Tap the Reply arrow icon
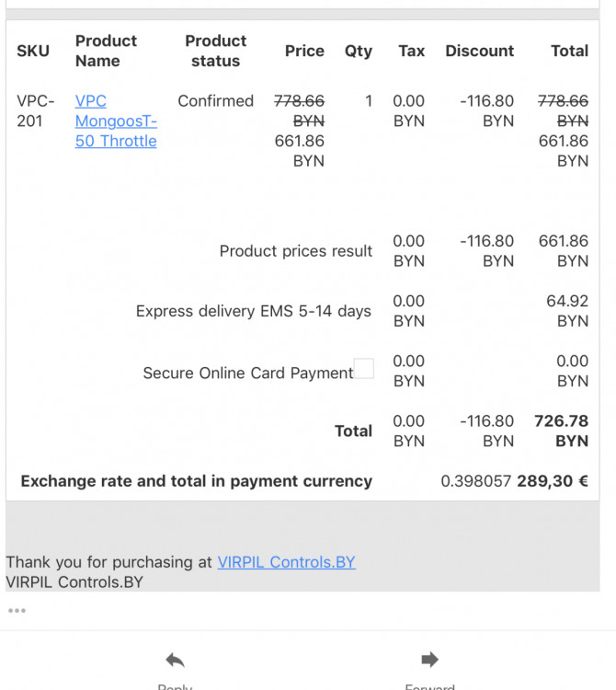This screenshot has width=616, height=690. [x=175, y=660]
